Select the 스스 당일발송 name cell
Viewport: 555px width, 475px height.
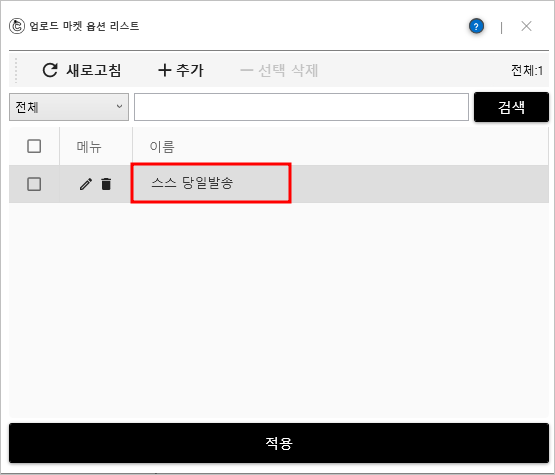pos(211,183)
